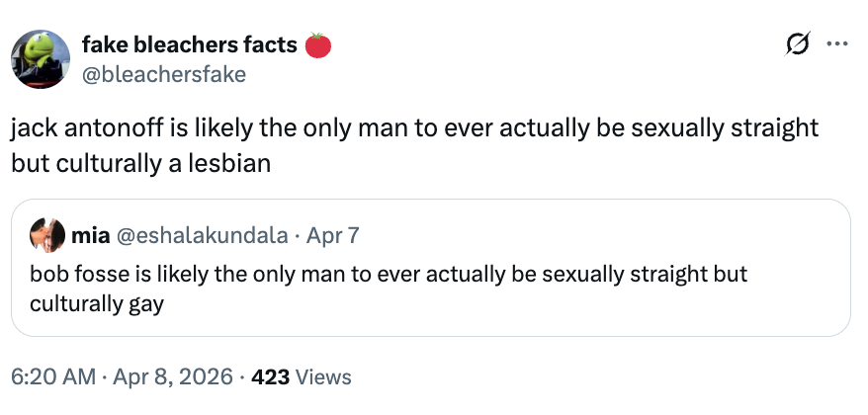Image resolution: width=868 pixels, height=415 pixels.
Task: Click the Grok slashed-circle icon
Action: [797, 44]
